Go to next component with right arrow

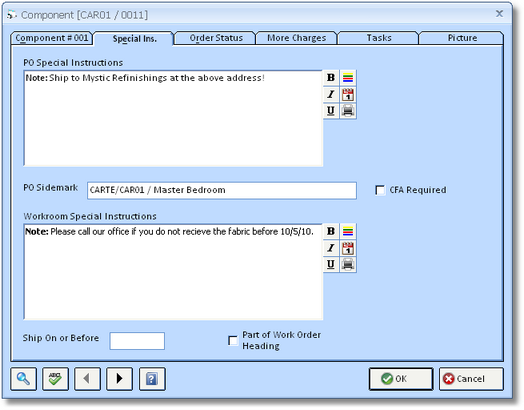119,379
